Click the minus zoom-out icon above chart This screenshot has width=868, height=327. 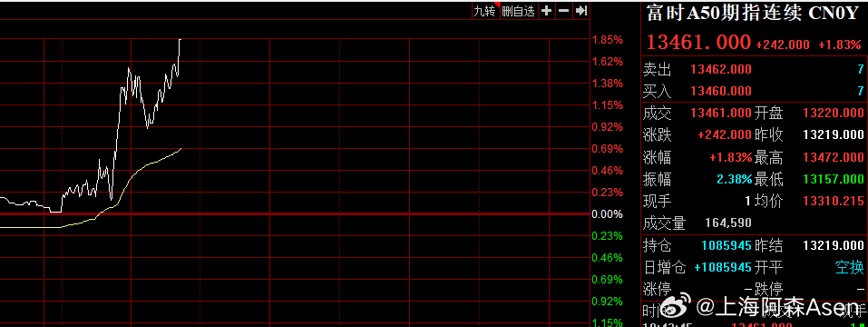coord(563,11)
